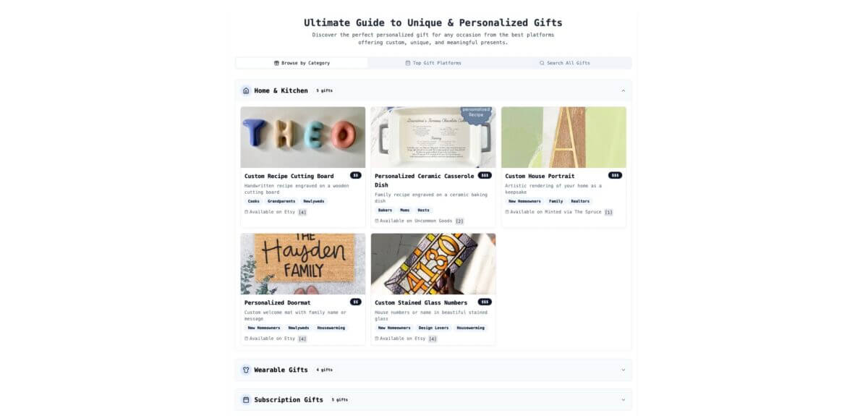Click the Home & Kitchen house icon
Image resolution: width=868 pixels, height=416 pixels.
[x=246, y=90]
